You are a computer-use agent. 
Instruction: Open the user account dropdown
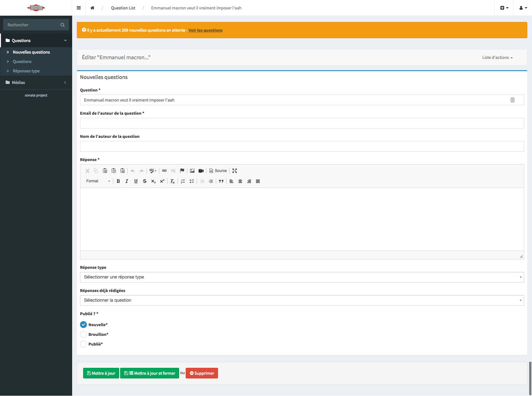(523, 8)
